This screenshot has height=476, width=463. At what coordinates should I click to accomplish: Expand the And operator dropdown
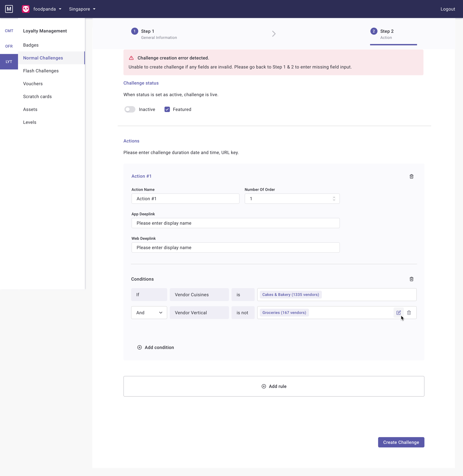tap(149, 313)
